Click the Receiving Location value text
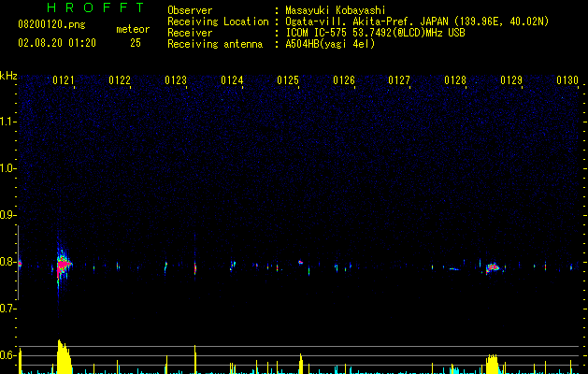The height and width of the screenshot is (374, 588). point(417,22)
